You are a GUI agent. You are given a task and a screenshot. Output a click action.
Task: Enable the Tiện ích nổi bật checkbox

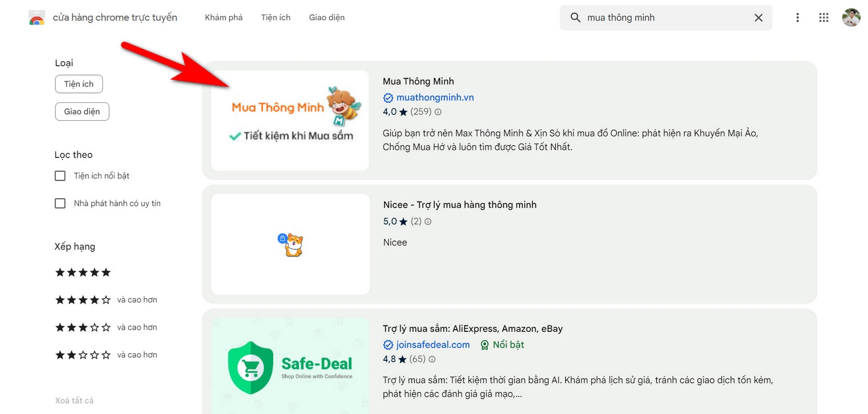(60, 176)
